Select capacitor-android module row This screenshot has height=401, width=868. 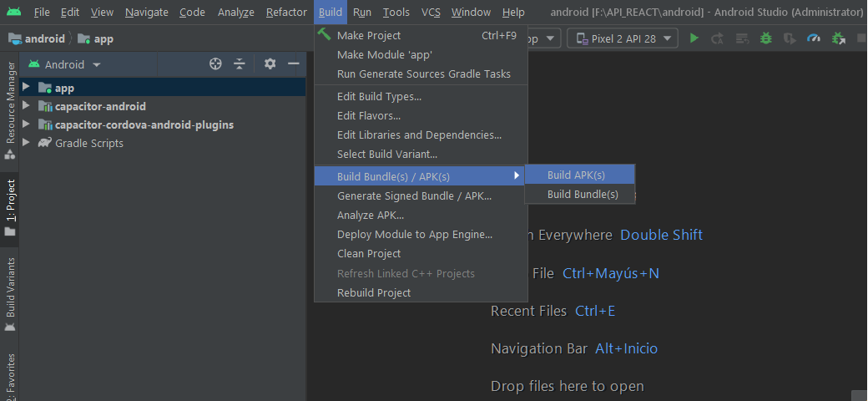pyautogui.click(x=162, y=106)
